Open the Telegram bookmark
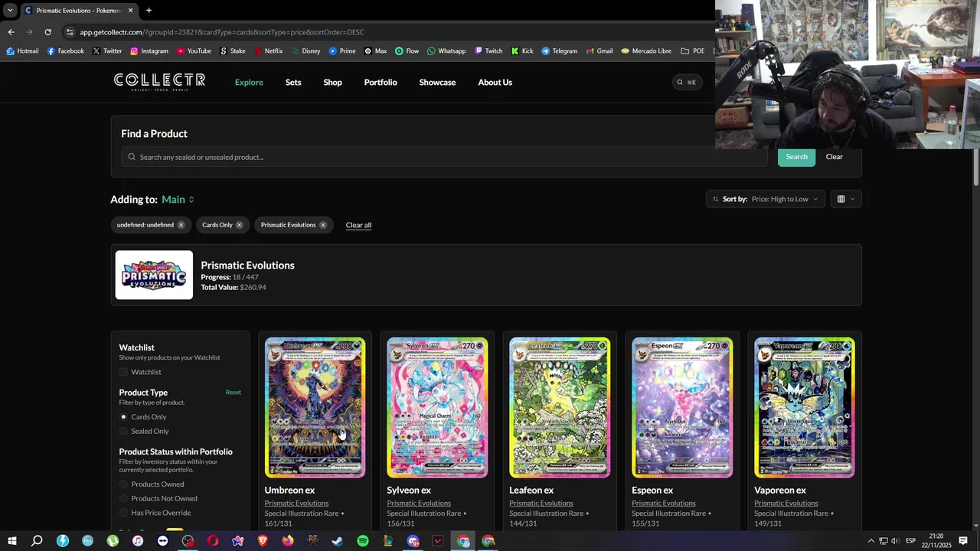Viewport: 980px width, 551px height. click(x=559, y=51)
